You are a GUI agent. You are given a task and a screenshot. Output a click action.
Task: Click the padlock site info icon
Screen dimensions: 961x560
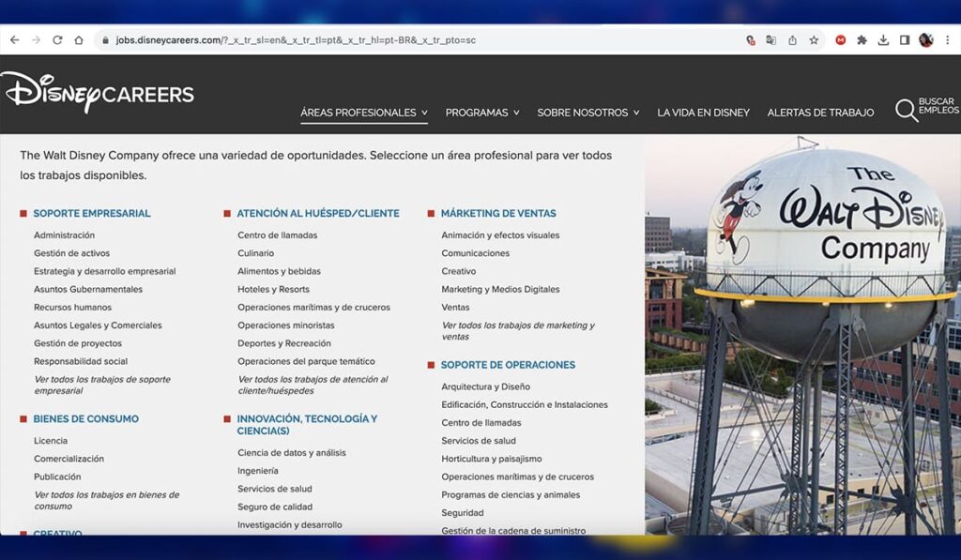click(105, 39)
